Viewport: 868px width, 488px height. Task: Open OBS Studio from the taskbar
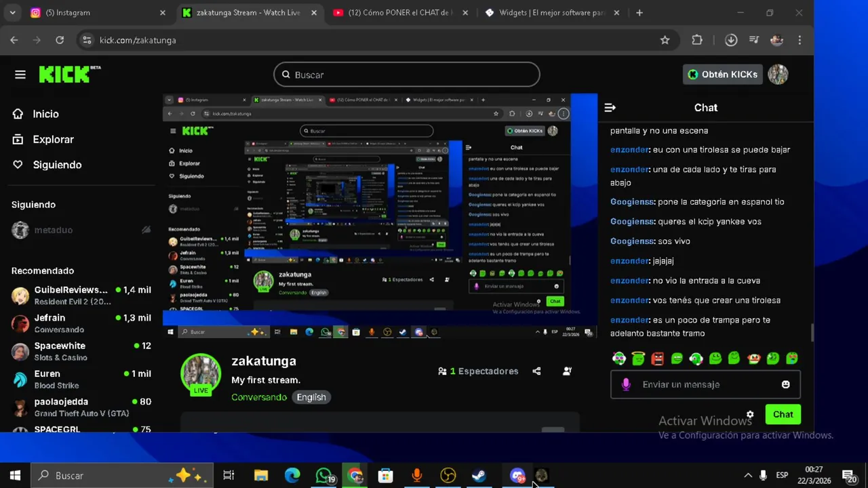448,475
